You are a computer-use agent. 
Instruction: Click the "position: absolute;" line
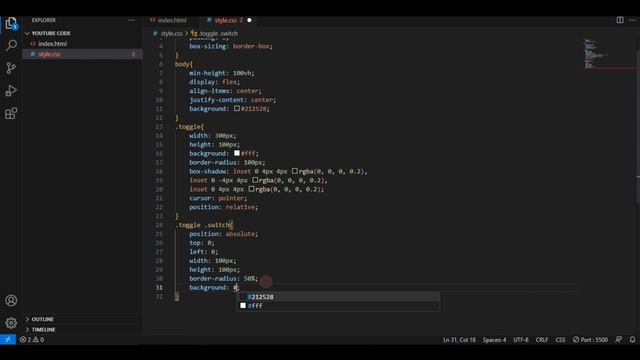[x=223, y=234]
